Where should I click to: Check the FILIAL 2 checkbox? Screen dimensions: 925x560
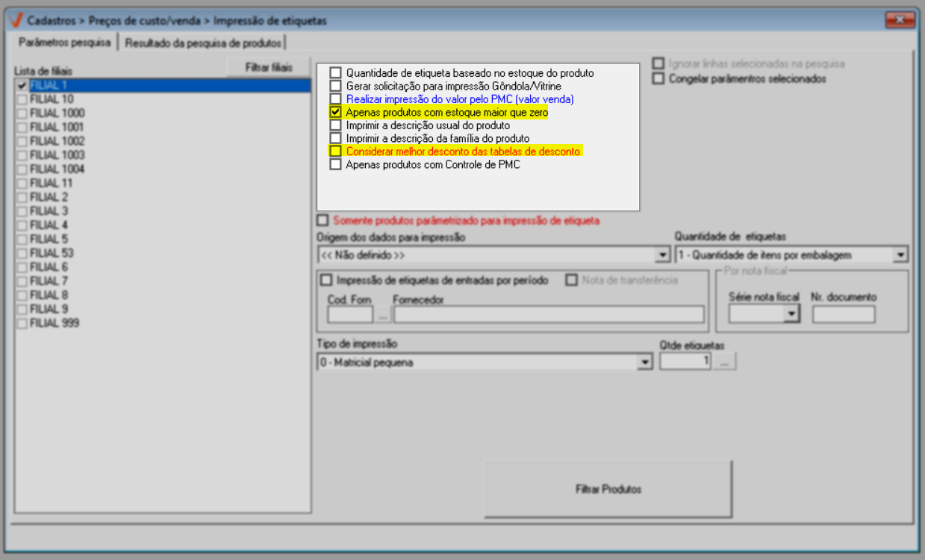pos(22,197)
